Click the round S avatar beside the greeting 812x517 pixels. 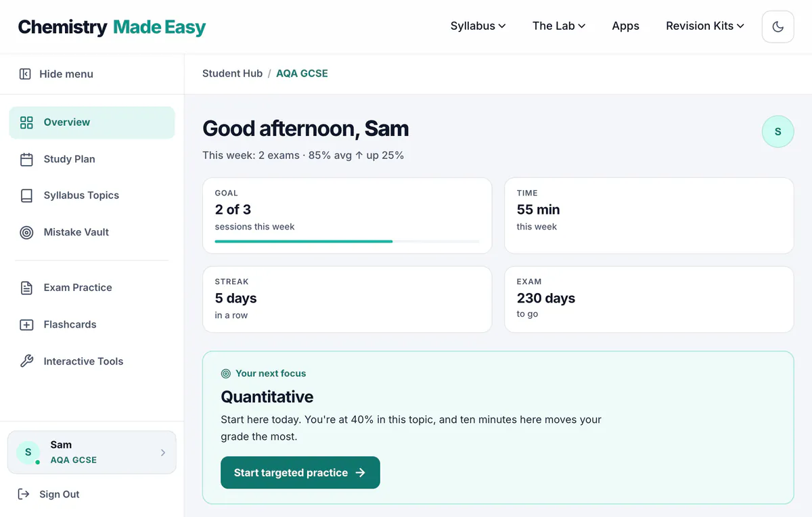click(x=777, y=132)
